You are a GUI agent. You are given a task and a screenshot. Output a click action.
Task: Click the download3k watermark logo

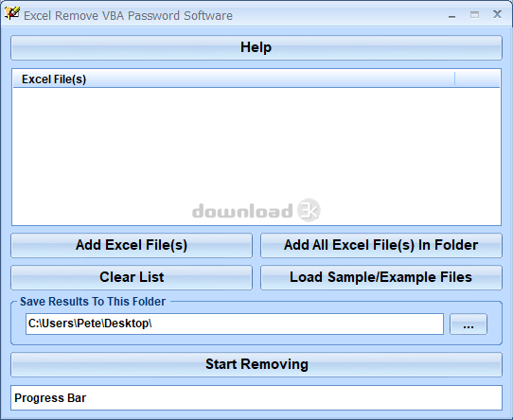(256, 210)
